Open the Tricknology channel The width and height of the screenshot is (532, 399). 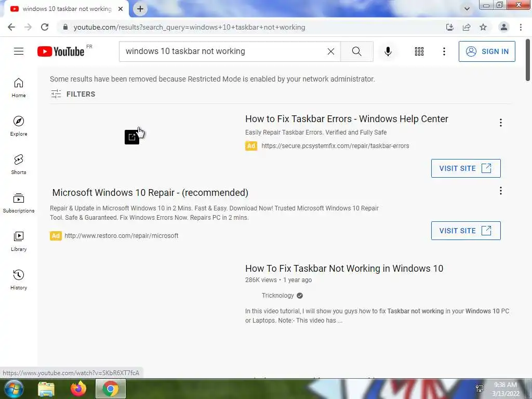click(277, 296)
